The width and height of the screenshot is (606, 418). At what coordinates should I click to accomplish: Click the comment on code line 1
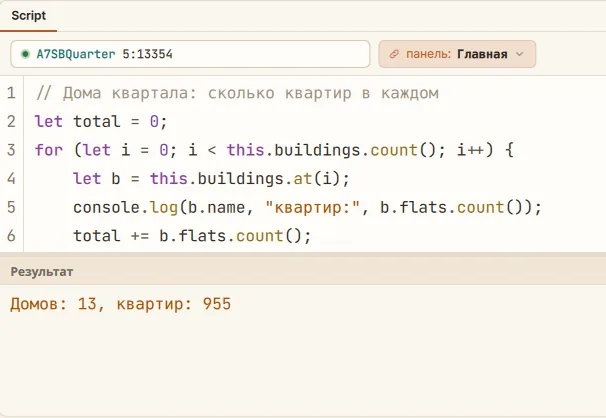(x=237, y=93)
